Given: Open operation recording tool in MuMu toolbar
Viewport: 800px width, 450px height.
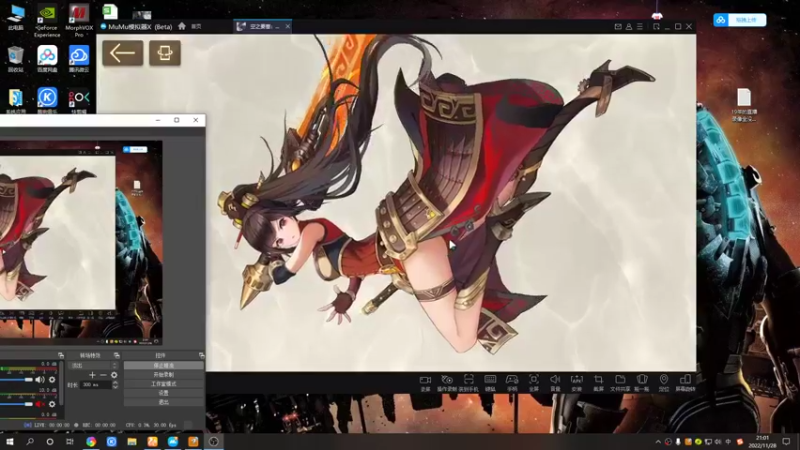Looking at the screenshot, I should coord(447,383).
